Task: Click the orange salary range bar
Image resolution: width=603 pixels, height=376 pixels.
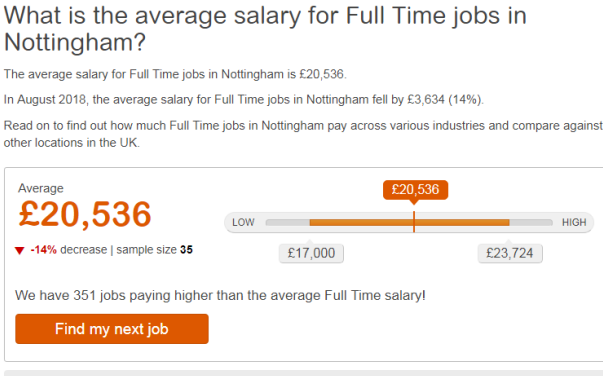Action: point(410,222)
